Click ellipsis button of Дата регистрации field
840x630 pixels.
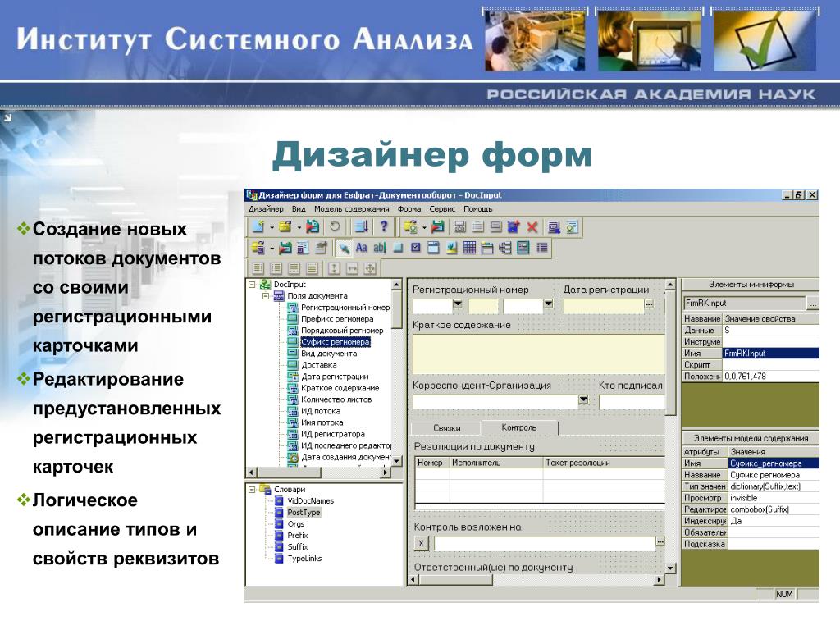coord(650,304)
